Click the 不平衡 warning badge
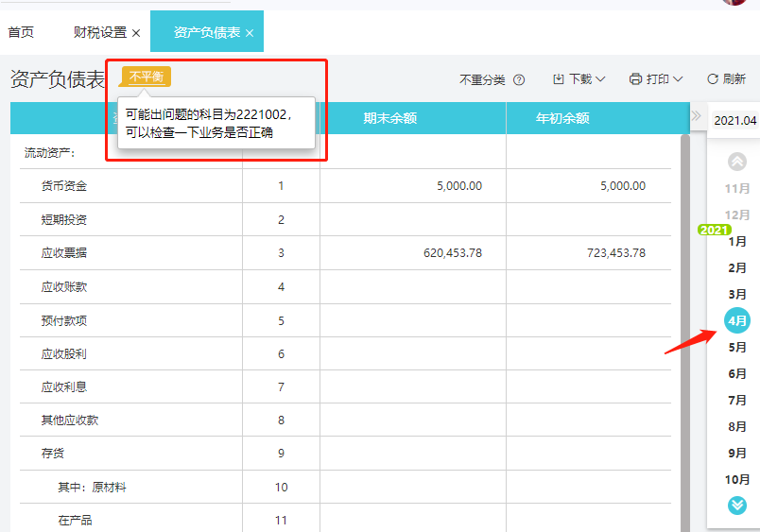760x532 pixels. [x=146, y=77]
